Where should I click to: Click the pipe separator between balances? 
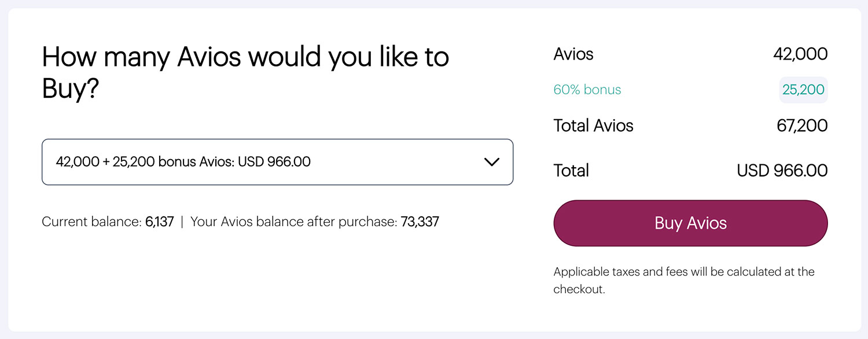182,222
